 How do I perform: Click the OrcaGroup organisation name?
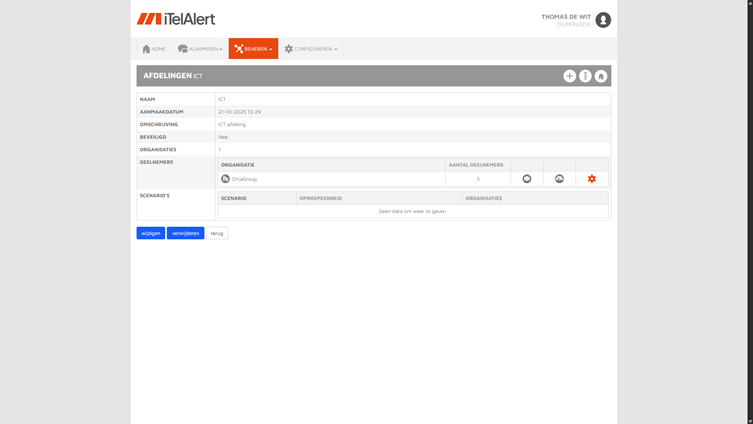pyautogui.click(x=244, y=179)
